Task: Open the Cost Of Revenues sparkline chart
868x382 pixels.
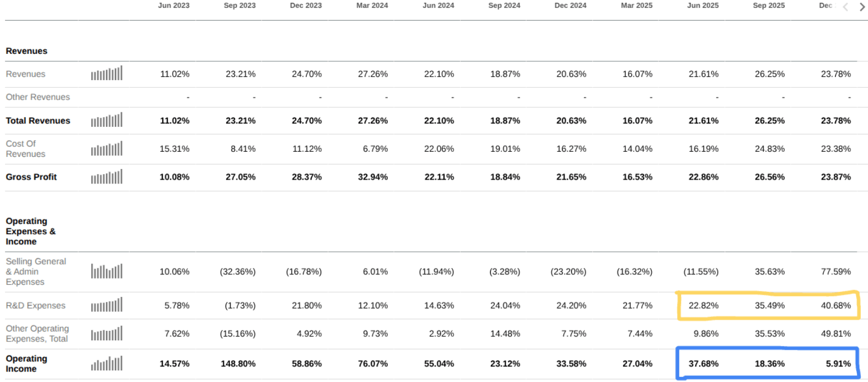Action: 107,148
